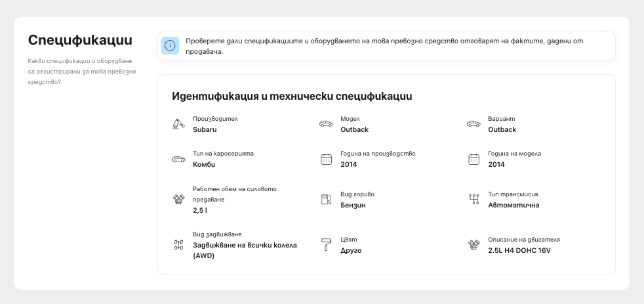
Task: Click the calendar icon for Година на производство
Action: [326, 159]
